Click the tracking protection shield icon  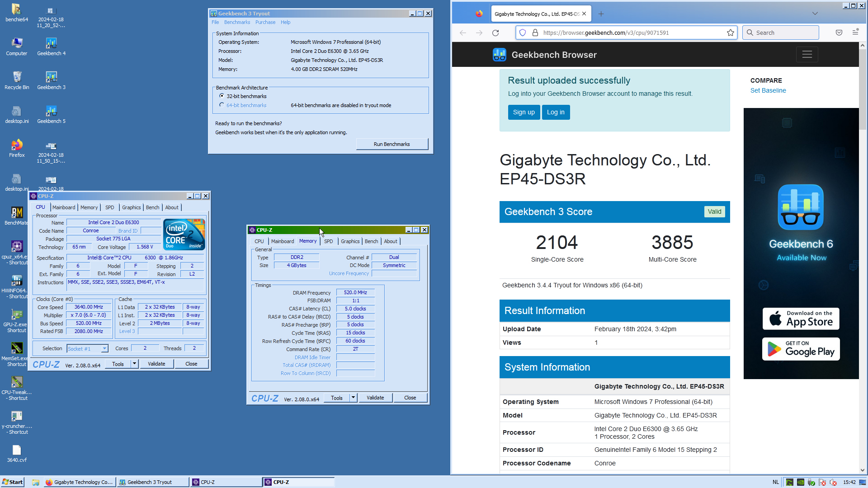tap(523, 33)
